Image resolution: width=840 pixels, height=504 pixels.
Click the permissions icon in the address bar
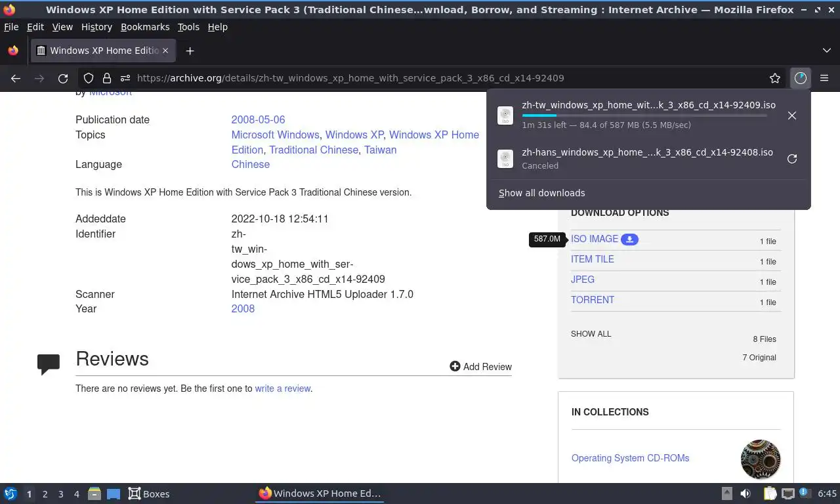(125, 78)
